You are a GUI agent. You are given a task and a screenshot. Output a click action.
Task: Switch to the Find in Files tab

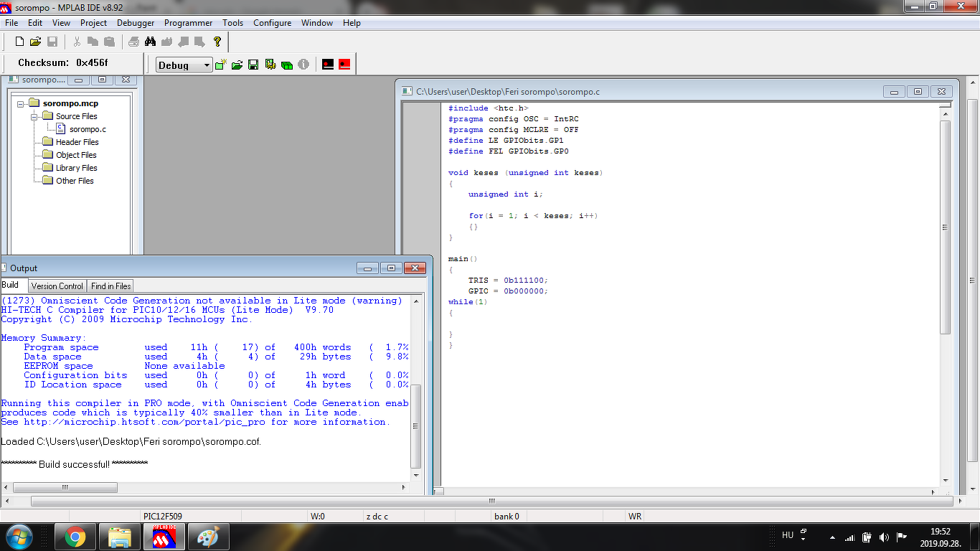110,286
